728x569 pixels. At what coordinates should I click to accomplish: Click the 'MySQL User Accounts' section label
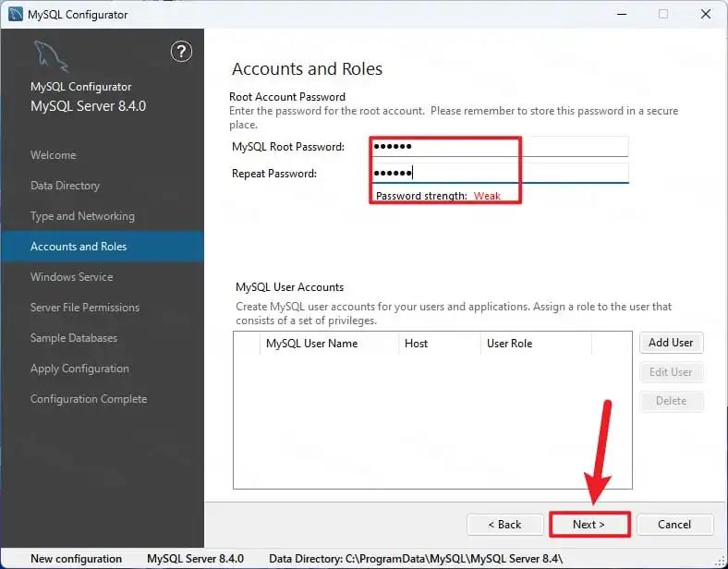coord(290,287)
